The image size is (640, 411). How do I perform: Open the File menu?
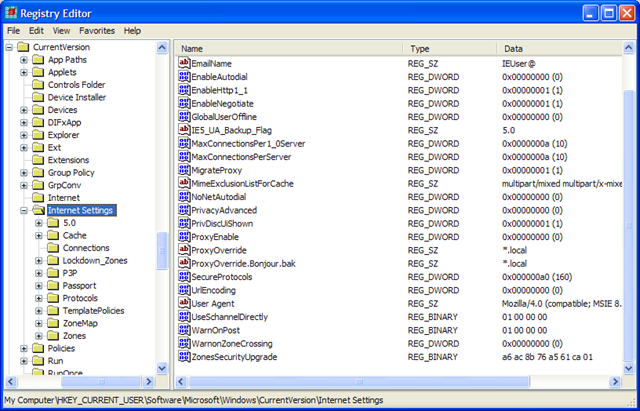[13, 31]
